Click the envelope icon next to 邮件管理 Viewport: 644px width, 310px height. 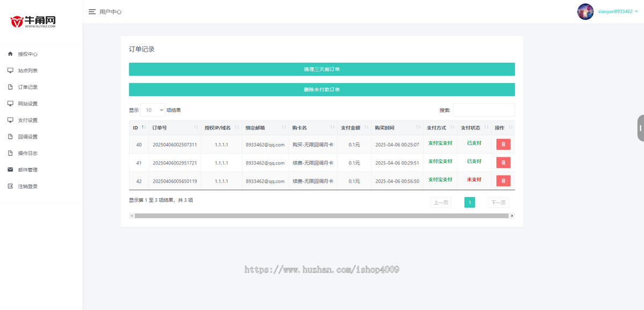[10, 170]
